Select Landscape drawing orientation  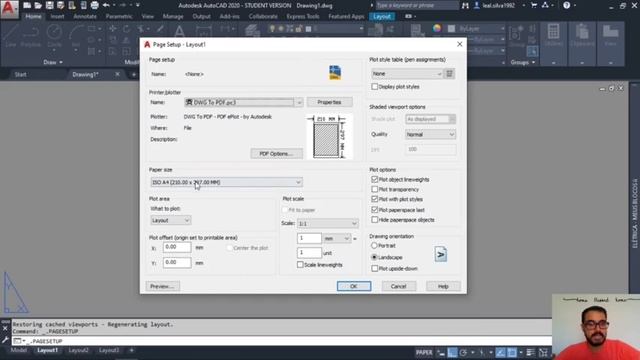[374, 257]
